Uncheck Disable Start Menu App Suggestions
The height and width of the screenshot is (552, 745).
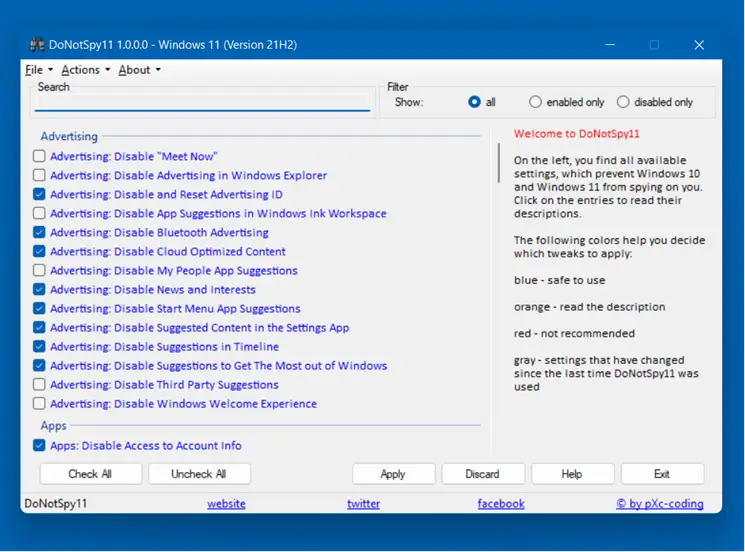39,308
